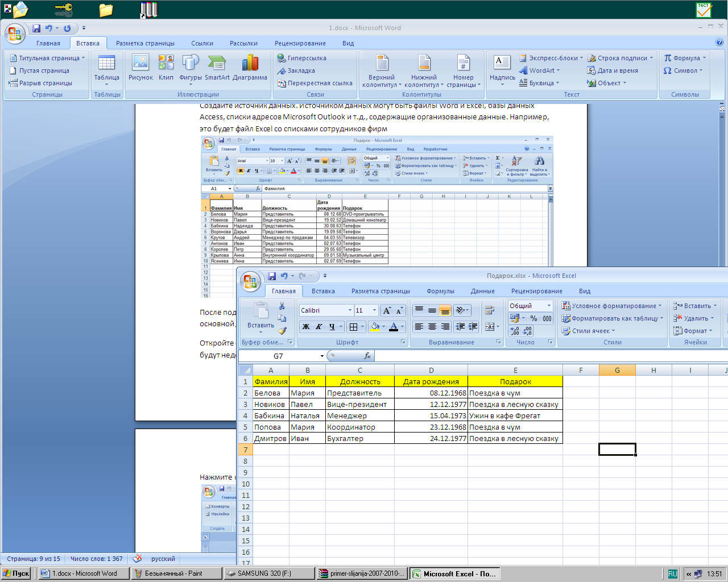
Task: Click Excel merge and center icon
Action: tap(490, 326)
